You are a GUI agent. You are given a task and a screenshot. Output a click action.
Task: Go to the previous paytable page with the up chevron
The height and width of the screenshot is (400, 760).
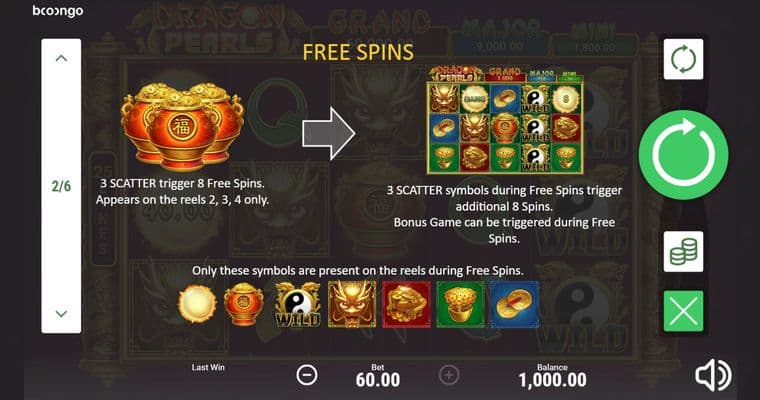tap(61, 58)
